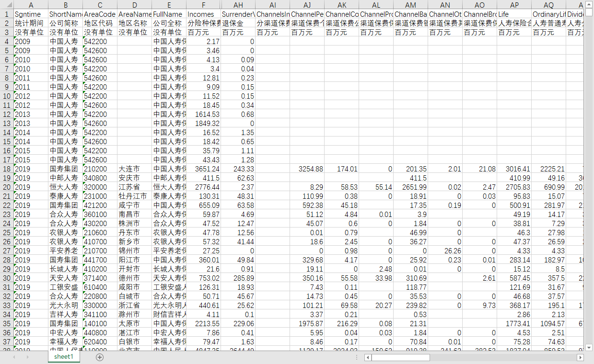Switch to the sheet1 tab
594x364 pixels.
click(x=64, y=357)
